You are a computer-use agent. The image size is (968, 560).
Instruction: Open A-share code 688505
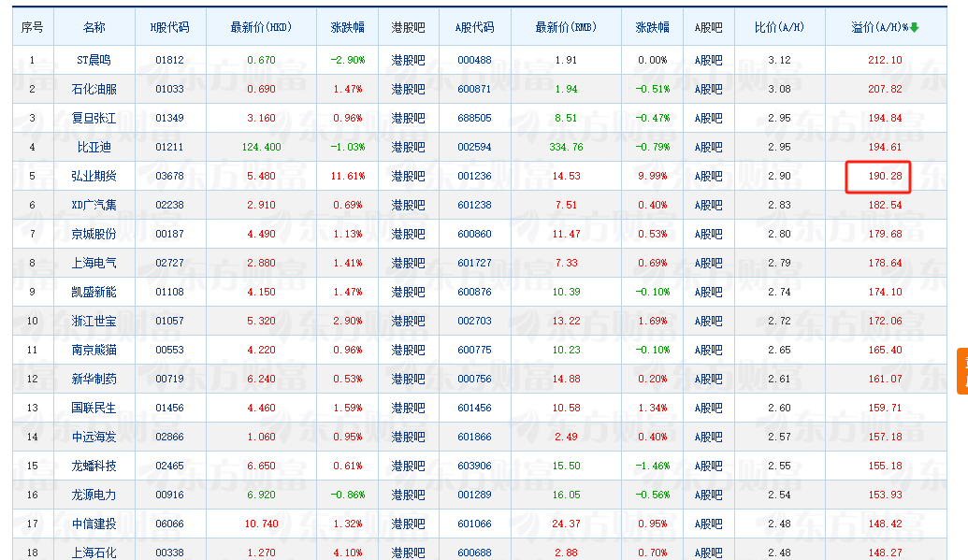[475, 118]
